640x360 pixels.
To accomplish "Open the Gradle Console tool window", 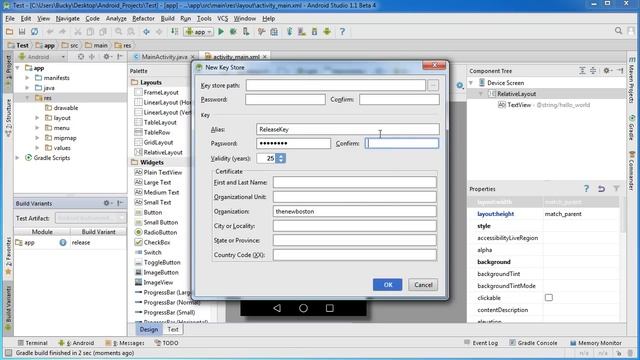I will pos(533,343).
